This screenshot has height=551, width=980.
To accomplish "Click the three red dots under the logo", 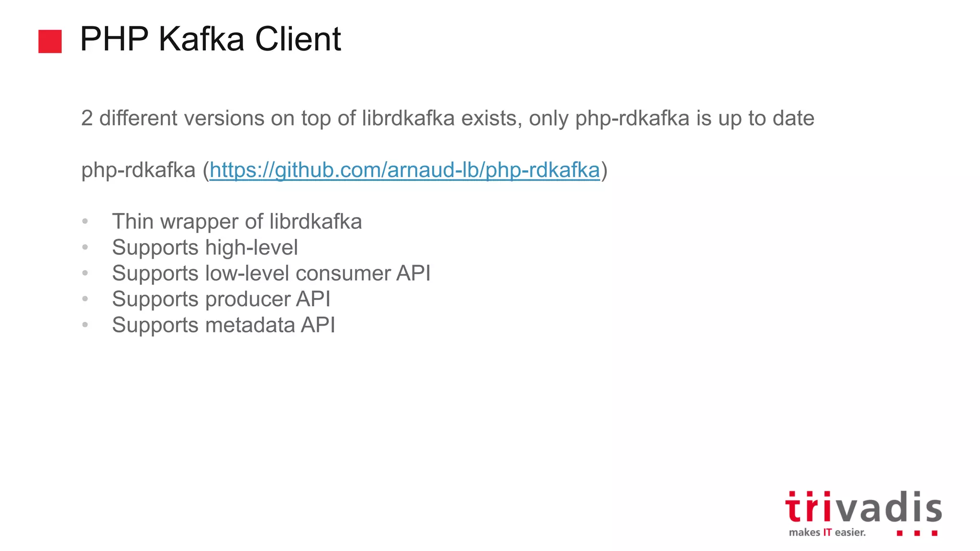I will point(916,533).
